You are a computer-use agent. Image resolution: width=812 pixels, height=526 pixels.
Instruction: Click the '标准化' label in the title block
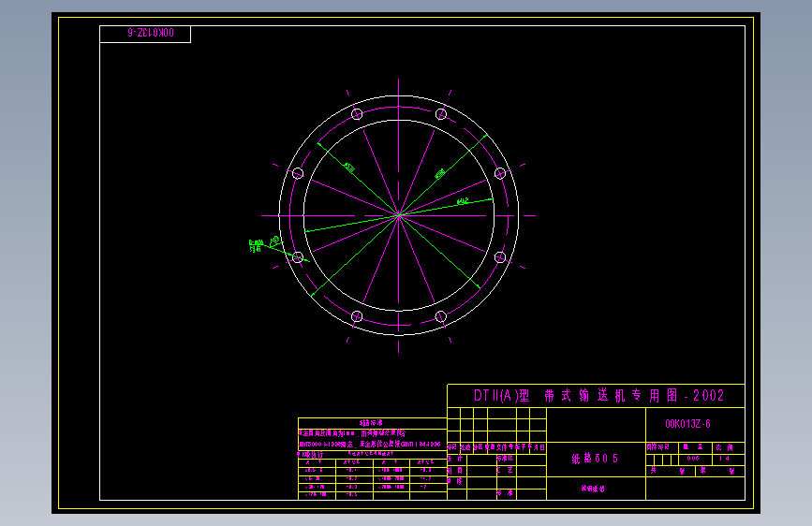coord(505,459)
